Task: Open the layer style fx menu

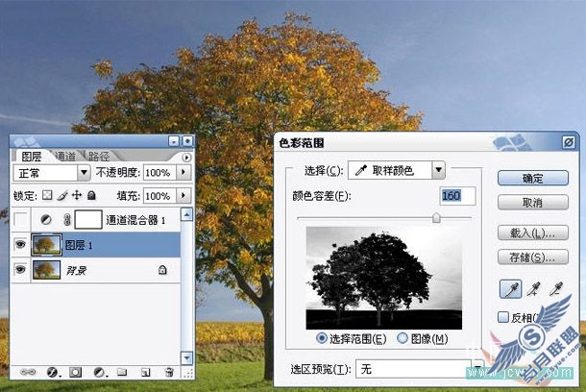Action: pos(53,372)
